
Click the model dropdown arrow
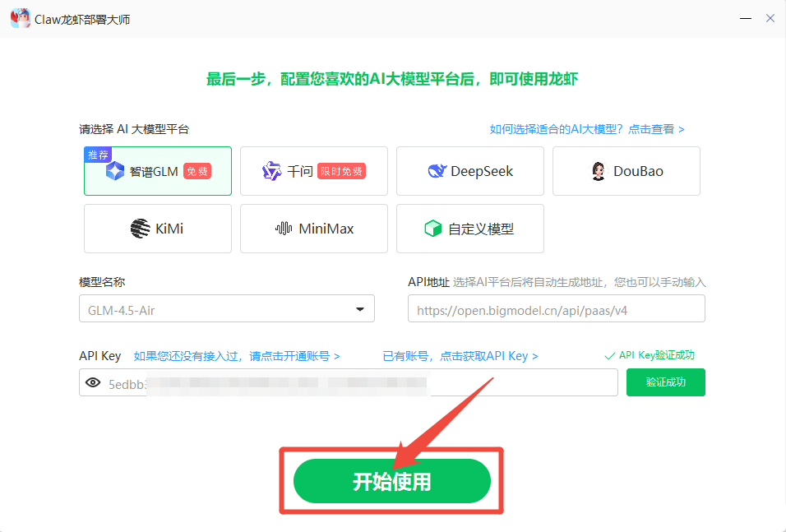point(359,309)
